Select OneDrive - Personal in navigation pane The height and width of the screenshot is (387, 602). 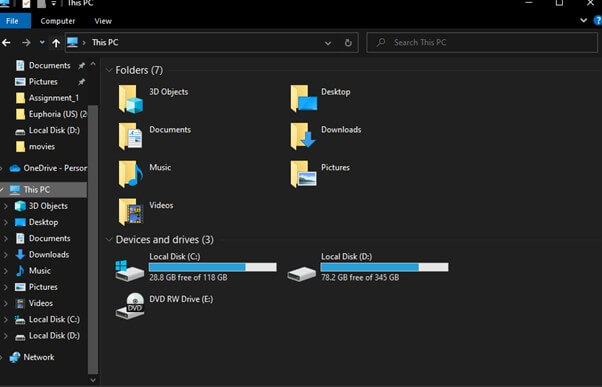pos(48,168)
